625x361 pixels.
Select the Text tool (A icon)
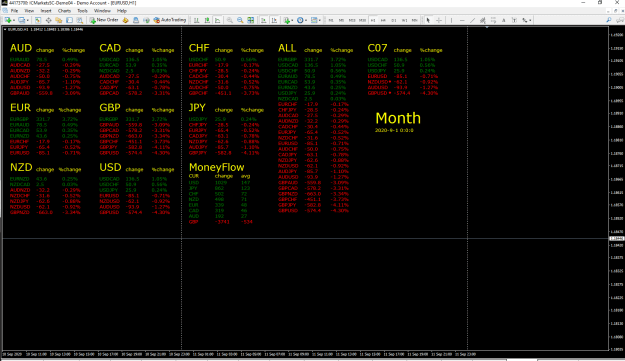tap(503, 20)
